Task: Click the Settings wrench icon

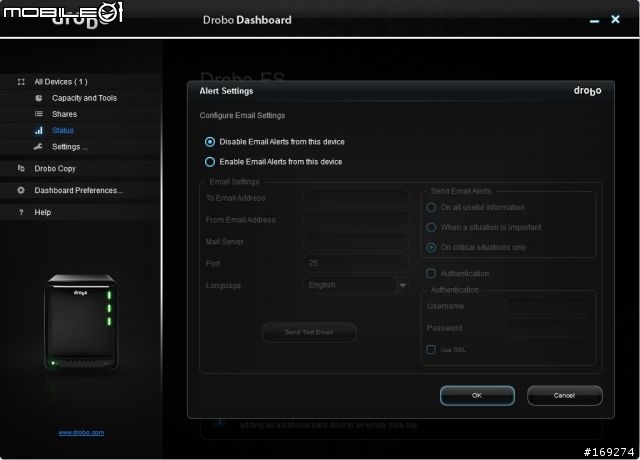Action: tap(38, 147)
